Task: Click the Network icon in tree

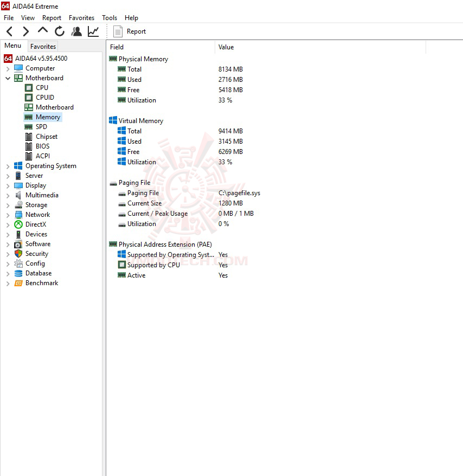Action: 18,215
